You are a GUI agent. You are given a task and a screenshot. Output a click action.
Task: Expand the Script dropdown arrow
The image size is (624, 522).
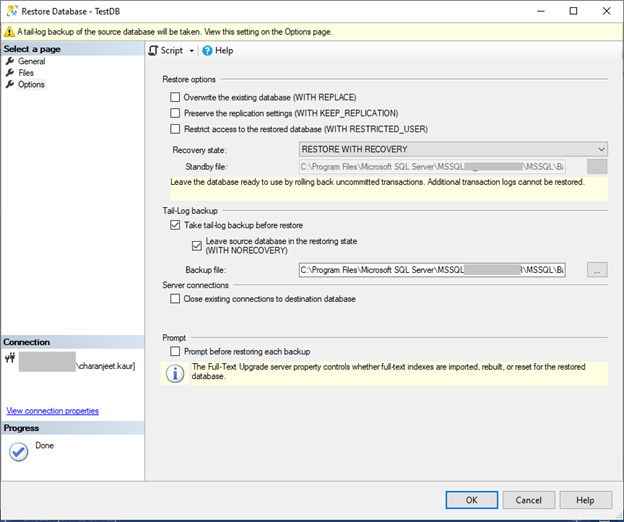coord(192,50)
